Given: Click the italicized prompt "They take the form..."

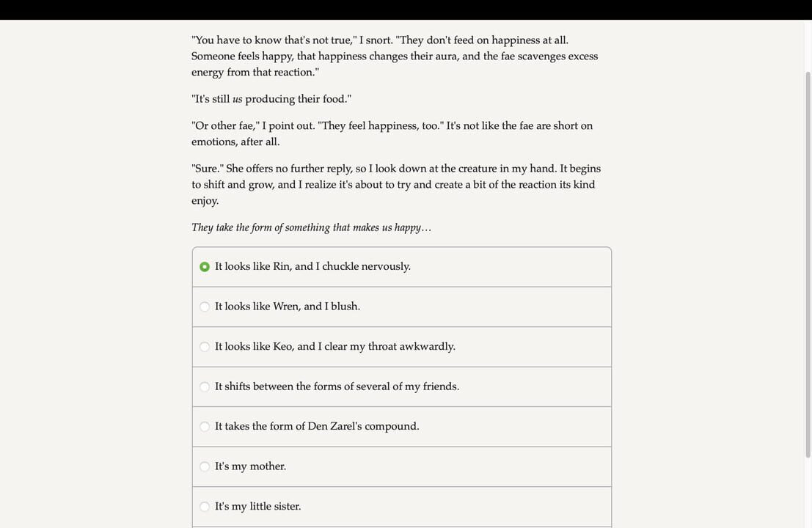Looking at the screenshot, I should [311, 227].
